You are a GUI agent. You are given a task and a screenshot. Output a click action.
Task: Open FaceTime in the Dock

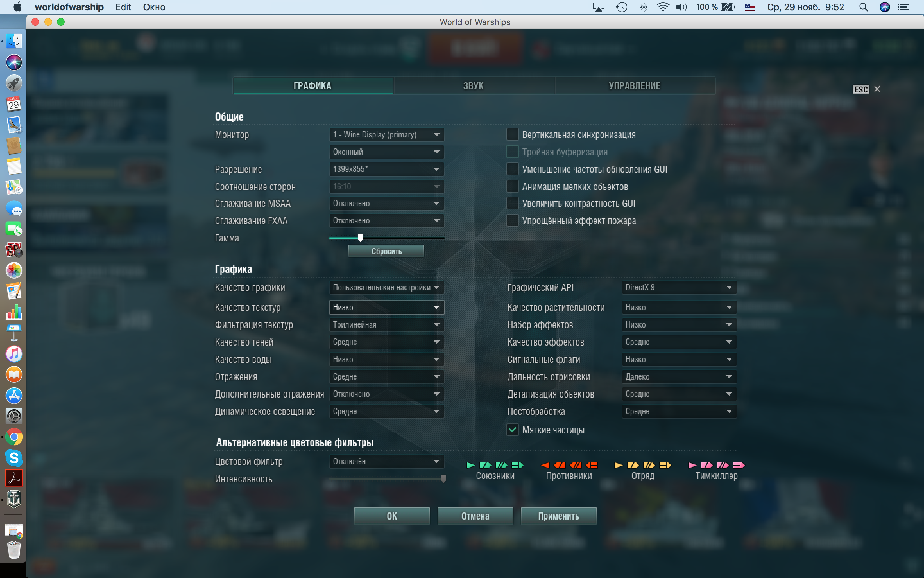click(x=14, y=229)
